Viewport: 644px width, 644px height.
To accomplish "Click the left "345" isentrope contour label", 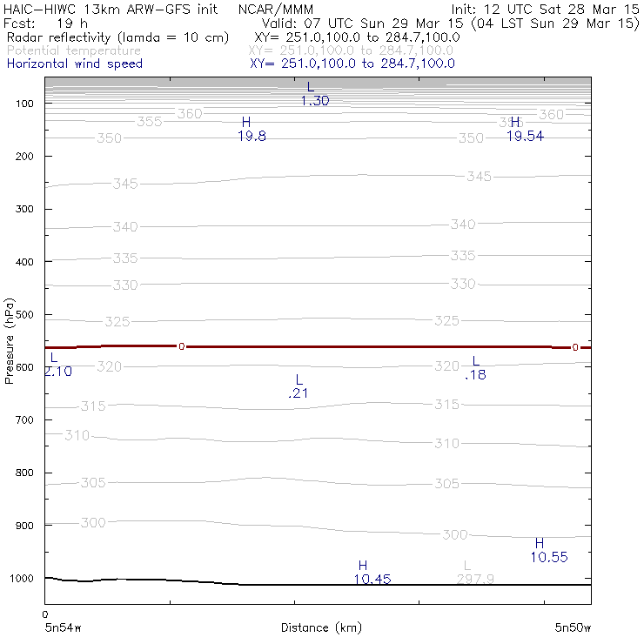I will [125, 184].
